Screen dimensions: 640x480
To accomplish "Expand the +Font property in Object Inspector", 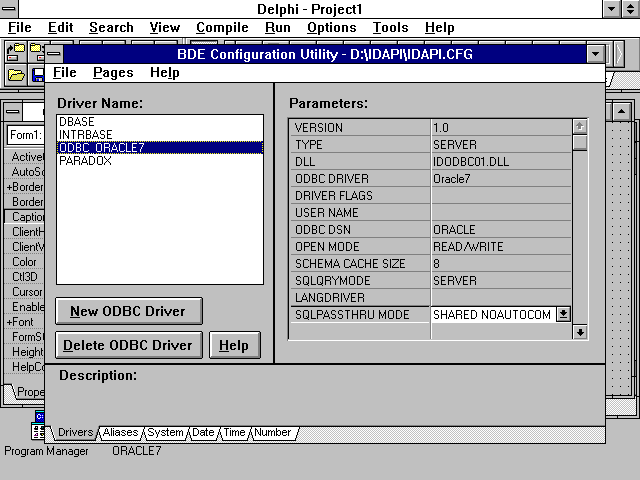I will [x=22, y=322].
